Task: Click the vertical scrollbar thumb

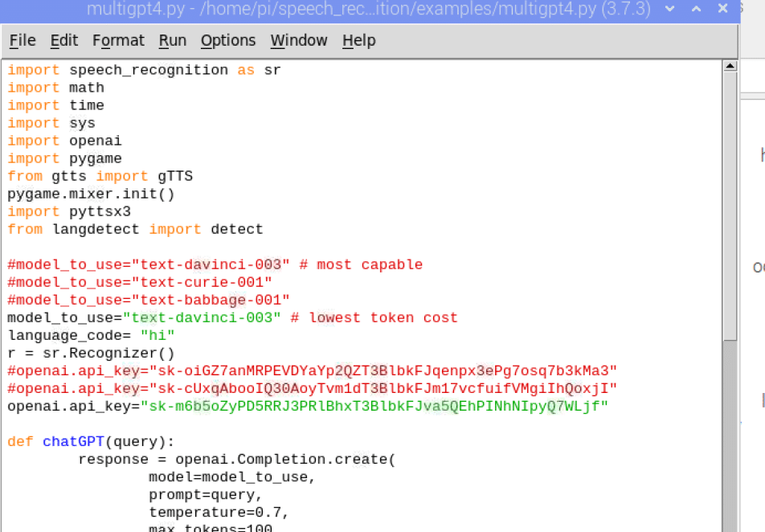Action: tap(730, 201)
